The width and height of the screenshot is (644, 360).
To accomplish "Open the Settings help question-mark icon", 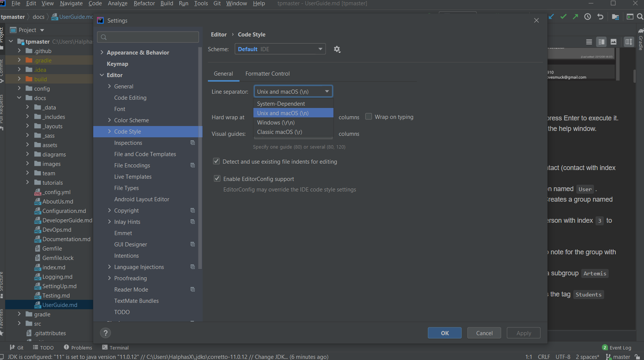I will pos(106,333).
